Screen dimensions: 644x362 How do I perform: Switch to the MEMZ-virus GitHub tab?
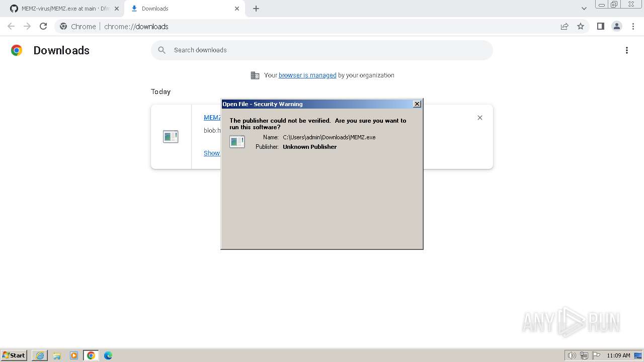[65, 9]
